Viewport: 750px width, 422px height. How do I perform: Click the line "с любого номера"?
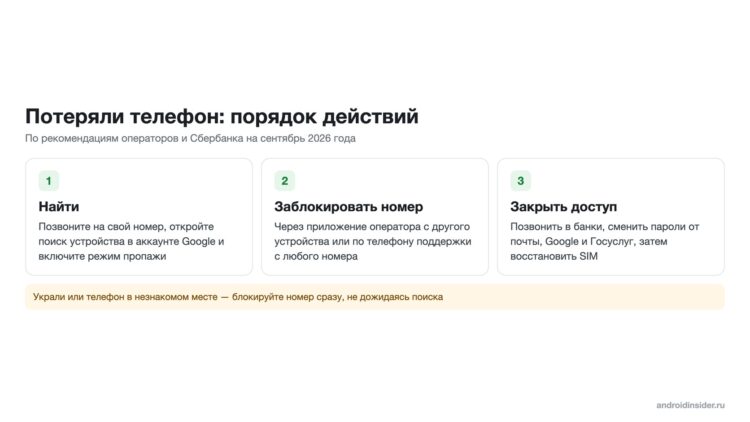(316, 256)
